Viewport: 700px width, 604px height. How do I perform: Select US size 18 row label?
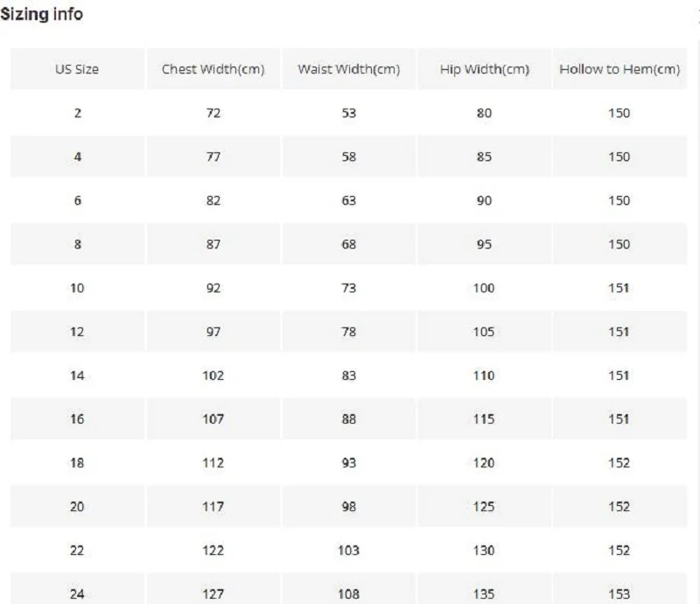pyautogui.click(x=77, y=463)
